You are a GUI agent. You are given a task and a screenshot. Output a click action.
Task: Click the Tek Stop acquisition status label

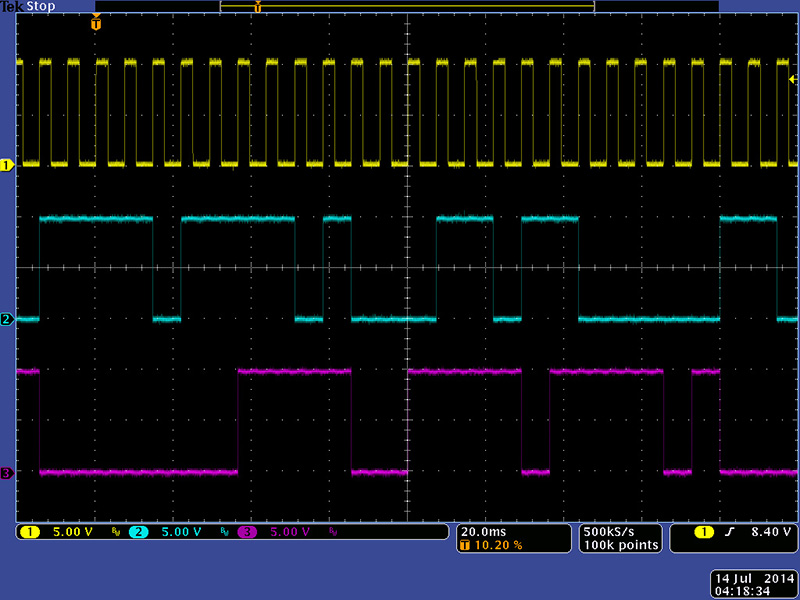tap(29, 7)
